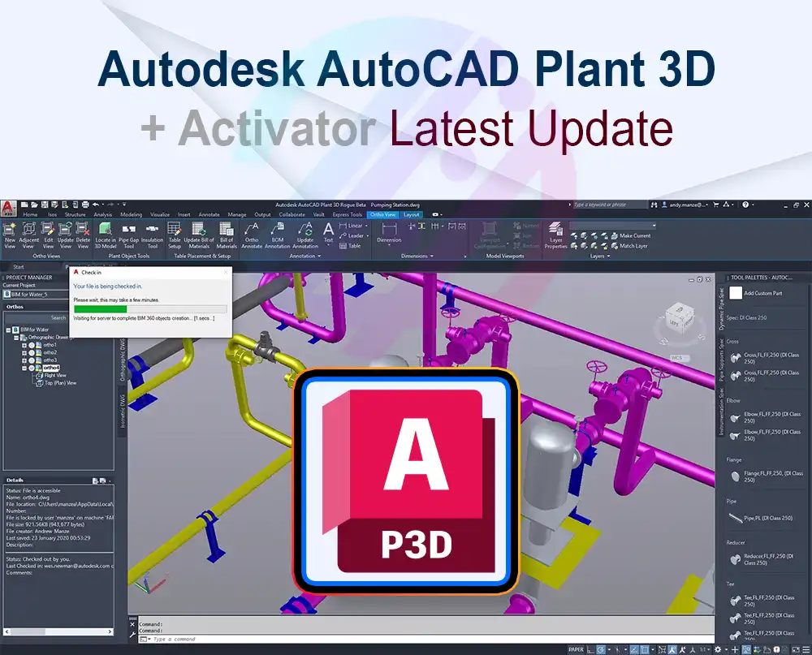812x655 pixels.
Task: Open the layer name dropdown list
Action: coord(613,226)
